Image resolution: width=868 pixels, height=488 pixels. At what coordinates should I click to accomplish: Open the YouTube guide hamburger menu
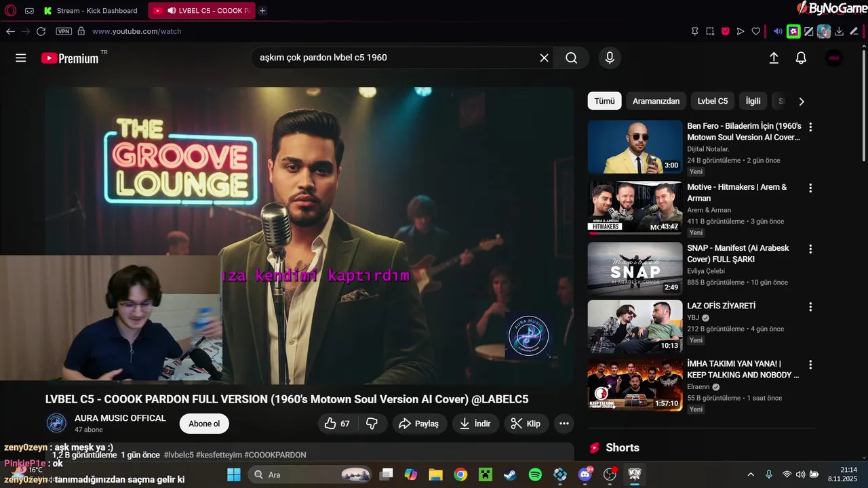pyautogui.click(x=21, y=58)
